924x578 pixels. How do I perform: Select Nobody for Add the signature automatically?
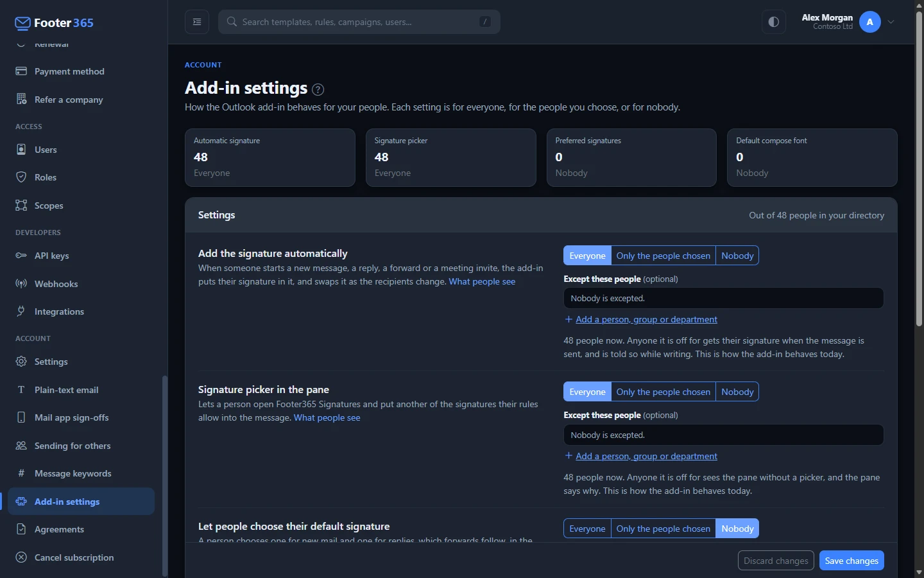pos(737,256)
